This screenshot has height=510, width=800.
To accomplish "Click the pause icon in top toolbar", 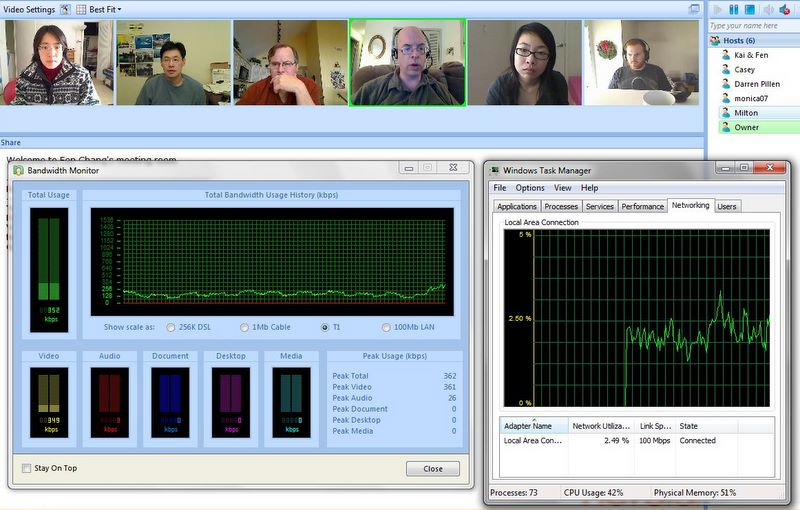I will point(734,9).
